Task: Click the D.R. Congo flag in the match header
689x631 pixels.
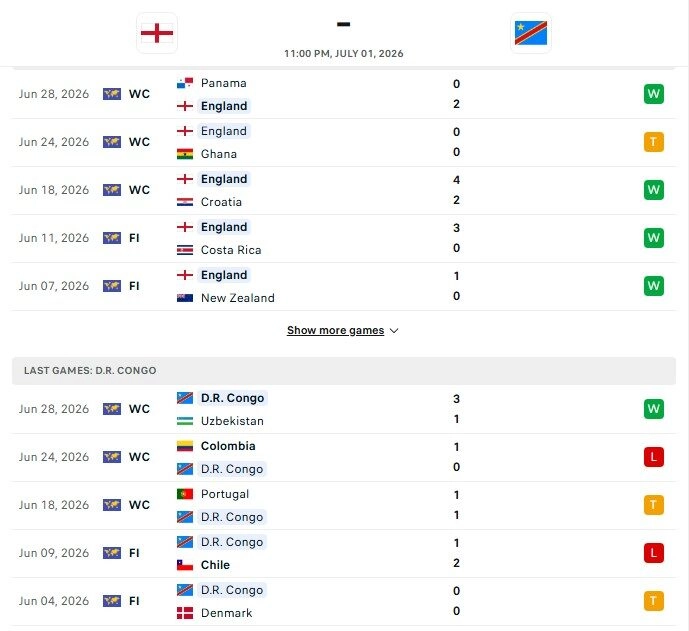Action: pyautogui.click(x=531, y=33)
